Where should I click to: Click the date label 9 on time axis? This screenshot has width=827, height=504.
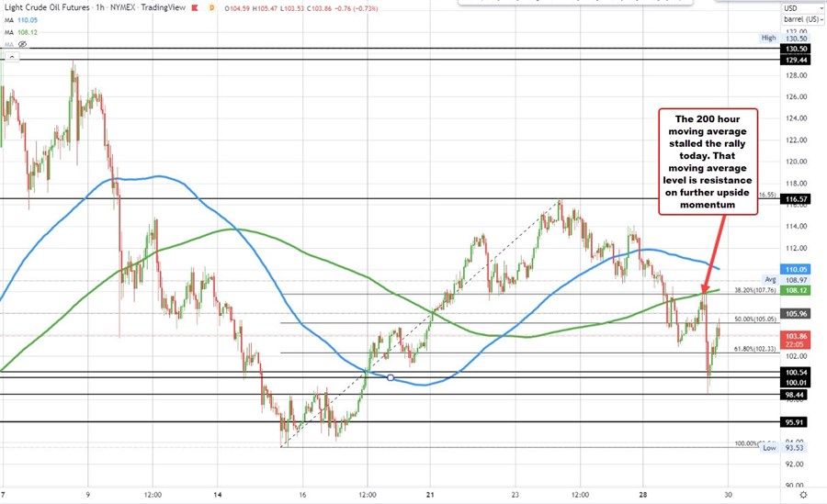87,495
